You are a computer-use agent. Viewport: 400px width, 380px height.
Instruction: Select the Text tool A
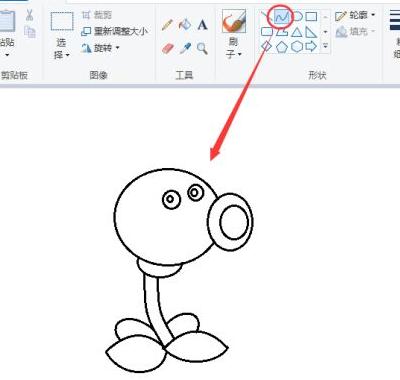click(x=202, y=25)
